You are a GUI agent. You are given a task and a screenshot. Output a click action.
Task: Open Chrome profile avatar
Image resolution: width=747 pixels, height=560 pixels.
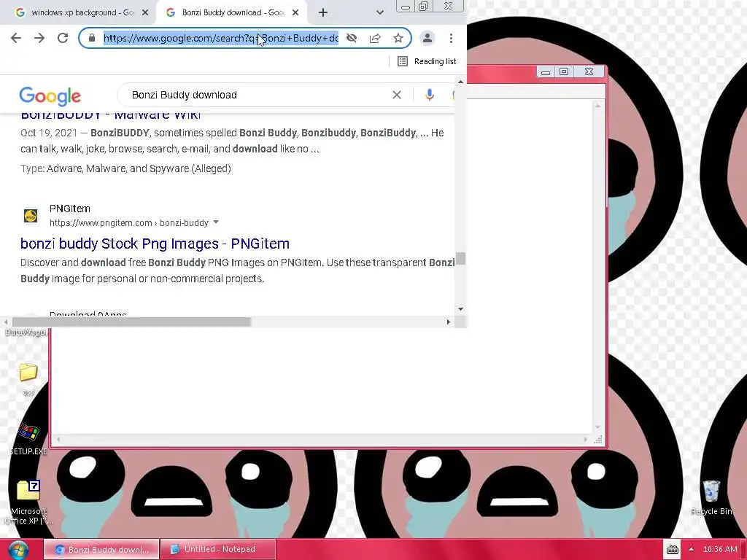[427, 38]
